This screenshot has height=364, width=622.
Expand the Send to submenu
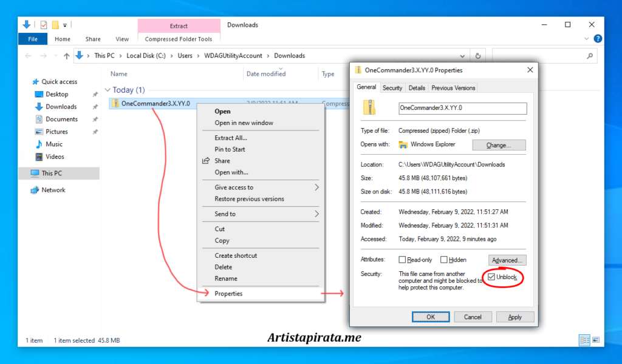pyautogui.click(x=267, y=214)
